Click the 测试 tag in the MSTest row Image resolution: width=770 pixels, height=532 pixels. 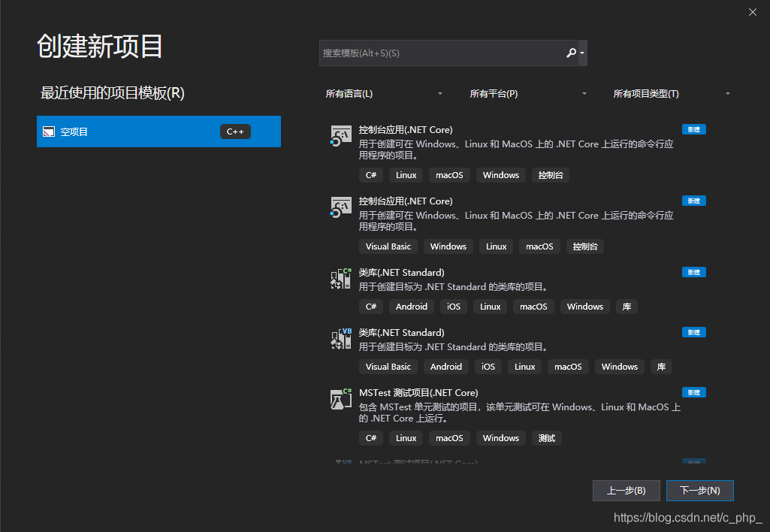click(x=547, y=438)
